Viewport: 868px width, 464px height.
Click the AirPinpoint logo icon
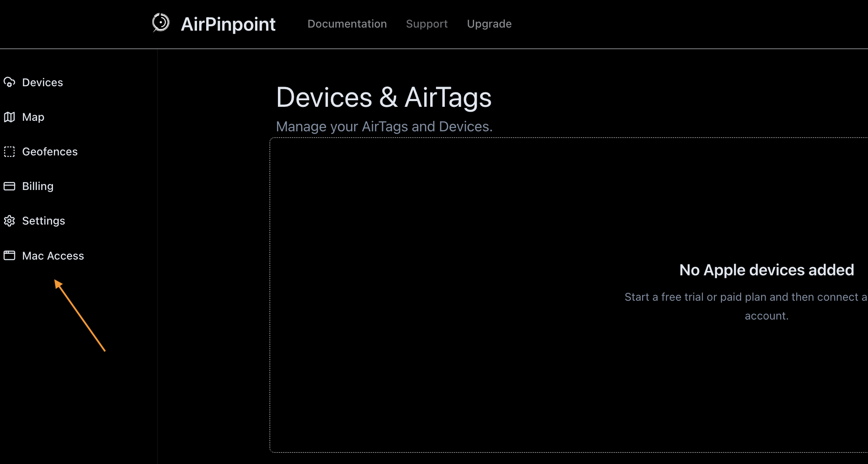click(159, 24)
